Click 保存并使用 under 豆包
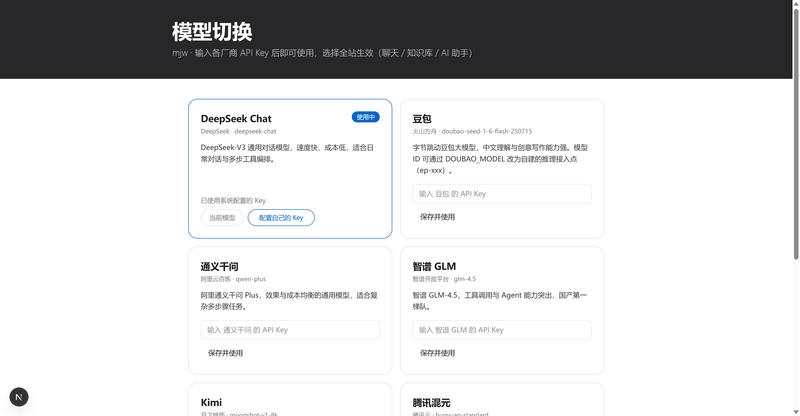The image size is (800, 416). tap(437, 217)
